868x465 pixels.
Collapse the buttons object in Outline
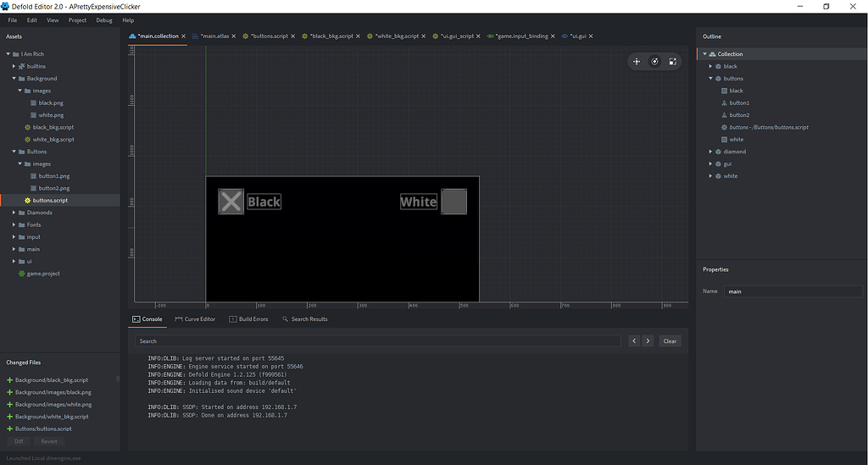click(711, 79)
